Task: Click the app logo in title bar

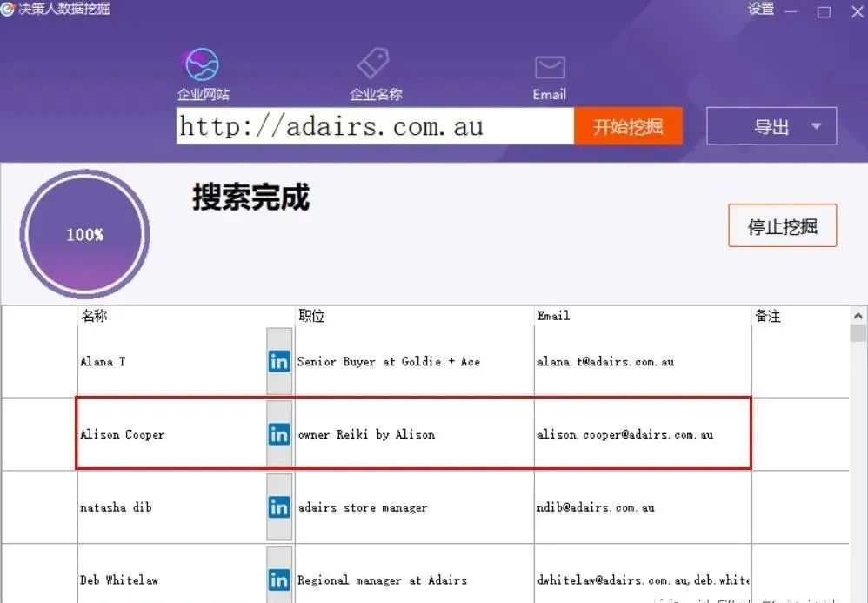Action: (x=7, y=9)
